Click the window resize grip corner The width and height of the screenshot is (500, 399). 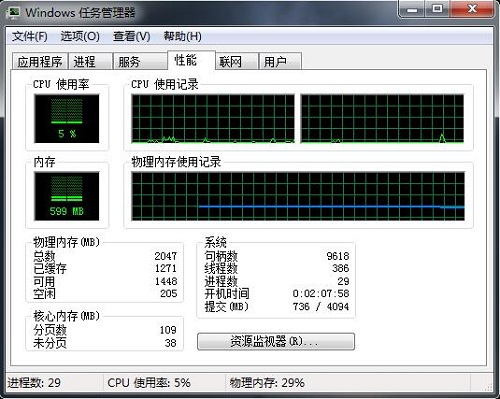pyautogui.click(x=489, y=386)
